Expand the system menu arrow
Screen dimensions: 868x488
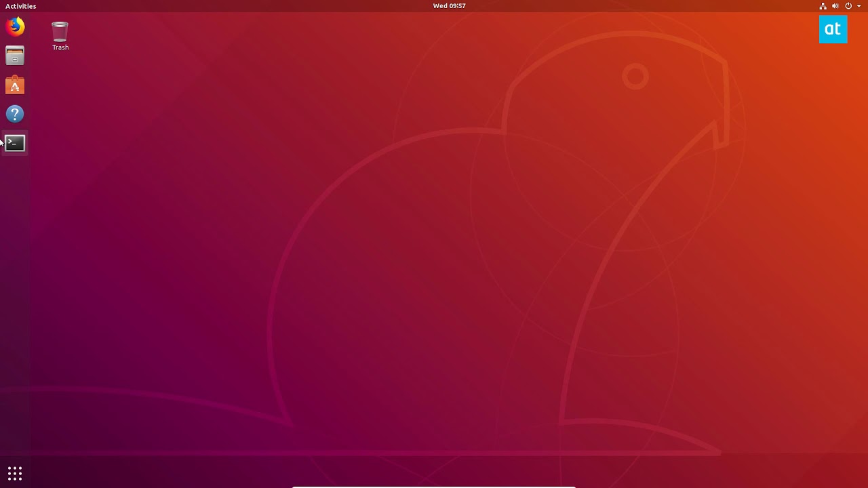click(859, 6)
